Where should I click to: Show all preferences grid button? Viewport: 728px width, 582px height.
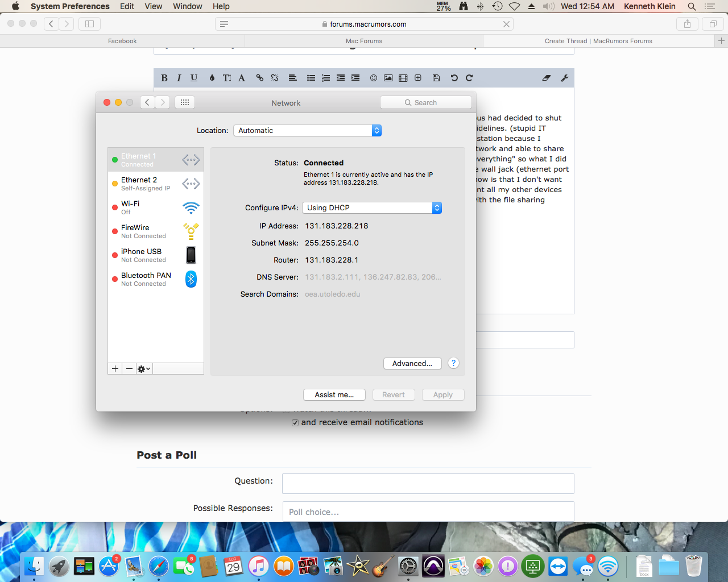click(185, 102)
